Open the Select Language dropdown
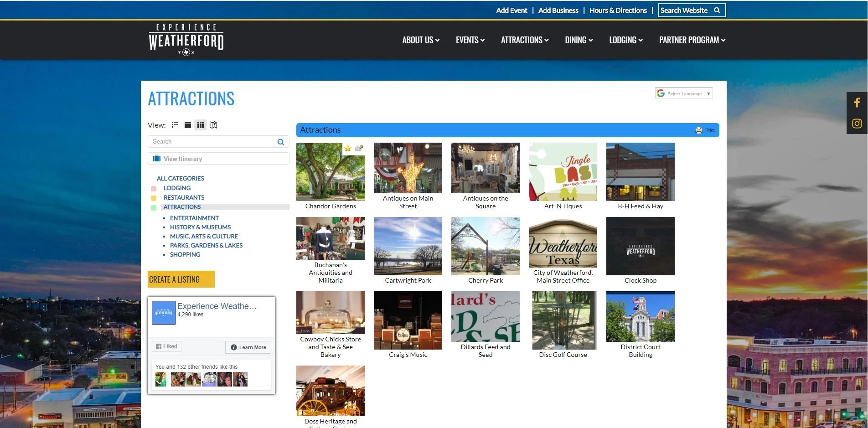This screenshot has width=868, height=428. (684, 93)
